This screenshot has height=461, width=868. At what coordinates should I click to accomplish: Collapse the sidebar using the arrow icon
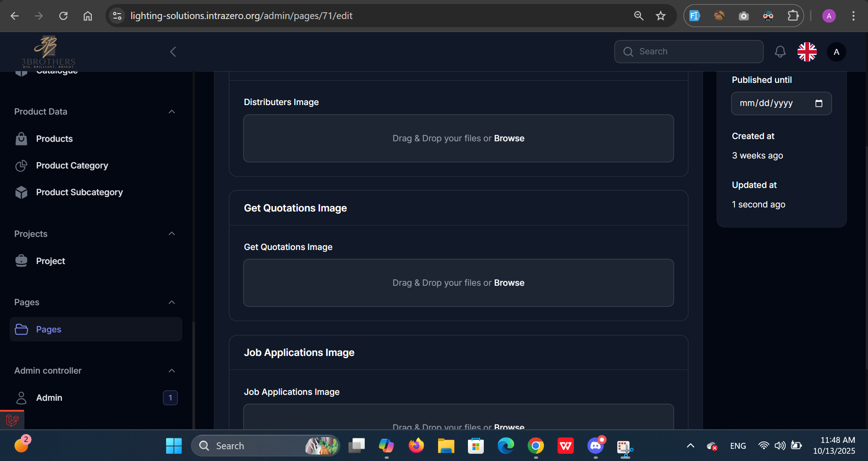pos(173,52)
